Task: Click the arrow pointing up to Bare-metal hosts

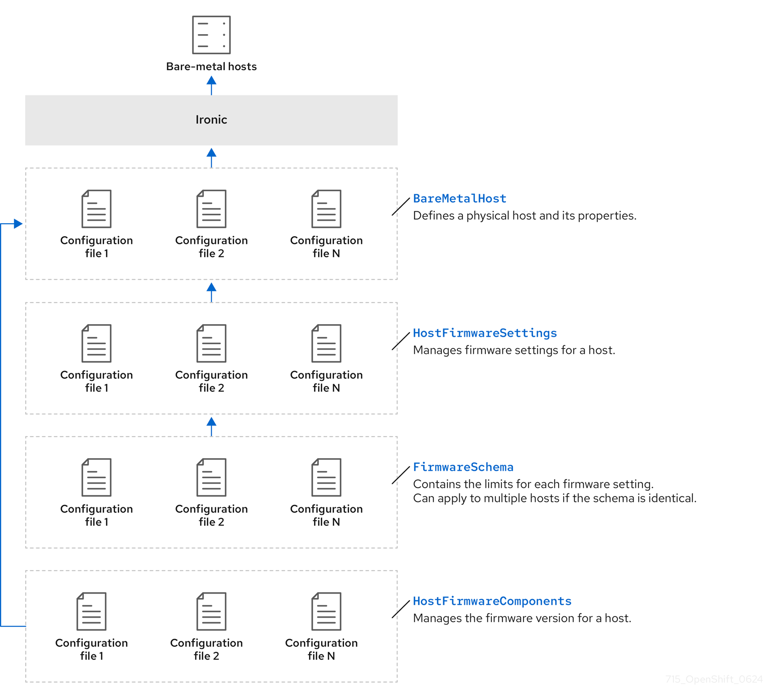Action: (x=211, y=85)
